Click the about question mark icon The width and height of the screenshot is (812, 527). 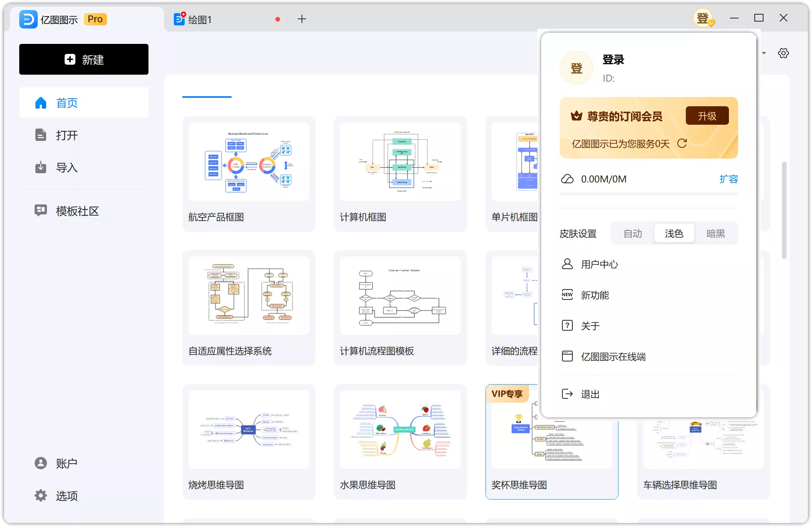pyautogui.click(x=567, y=325)
